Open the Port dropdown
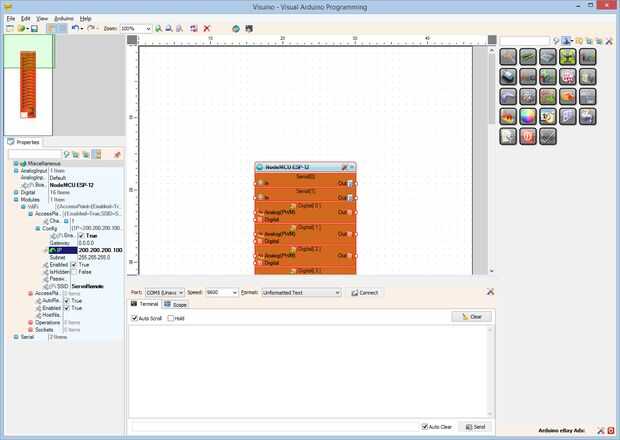Image resolution: width=620 pixels, height=440 pixels. [x=164, y=293]
